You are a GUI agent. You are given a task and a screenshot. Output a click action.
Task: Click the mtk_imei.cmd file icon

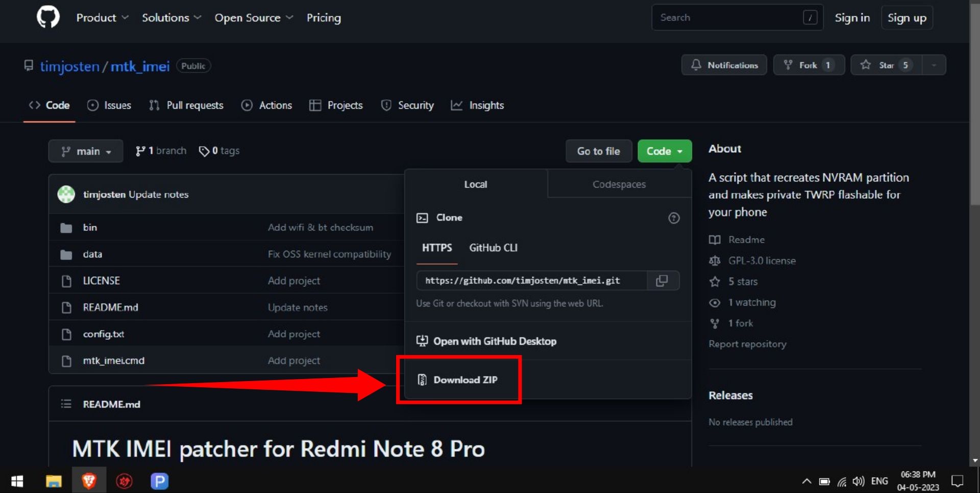(66, 361)
